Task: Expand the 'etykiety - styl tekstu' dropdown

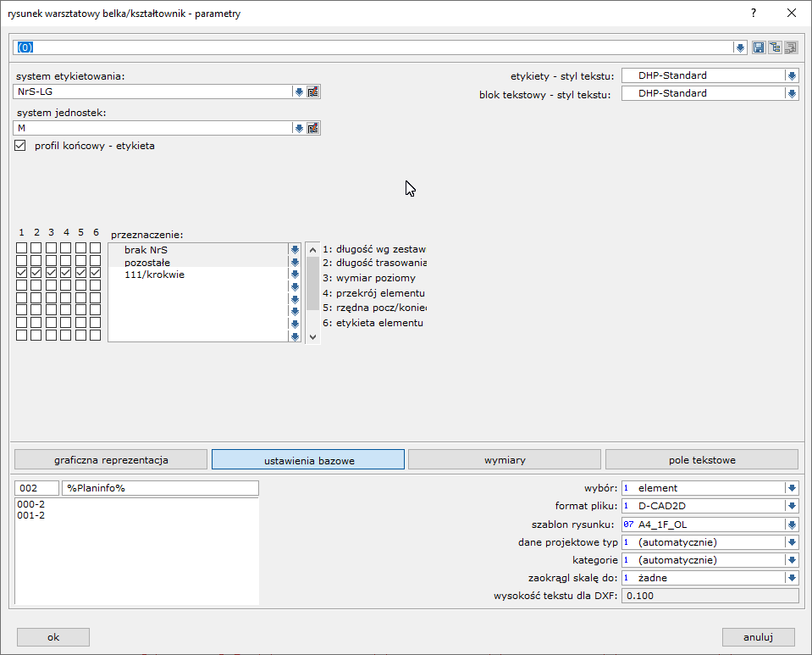Action: point(792,75)
